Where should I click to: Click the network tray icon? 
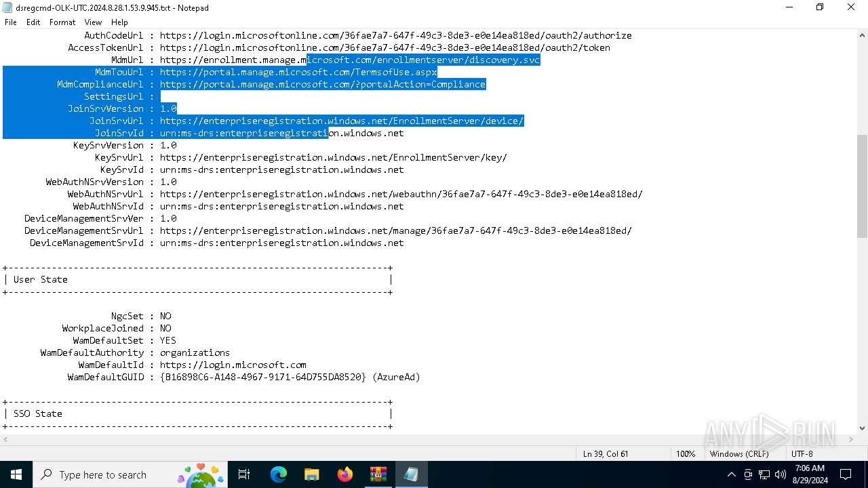click(x=764, y=474)
